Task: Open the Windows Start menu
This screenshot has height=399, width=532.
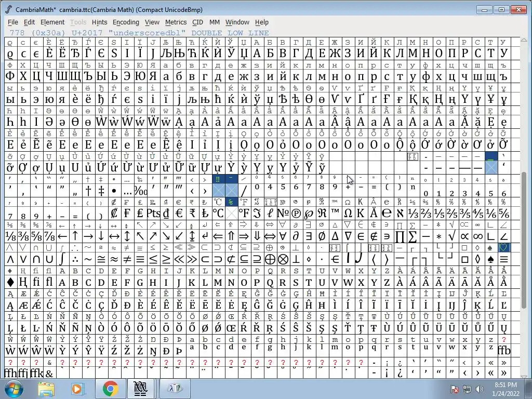Action: (x=14, y=389)
